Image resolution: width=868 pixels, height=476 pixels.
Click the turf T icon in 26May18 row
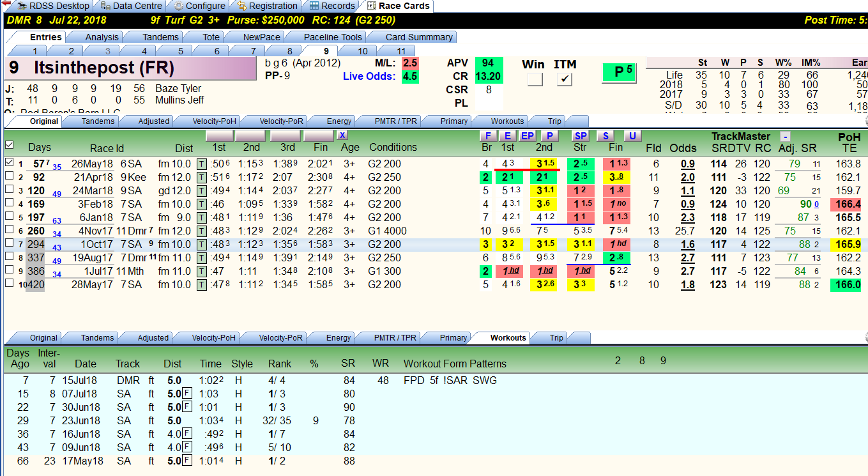pos(202,164)
